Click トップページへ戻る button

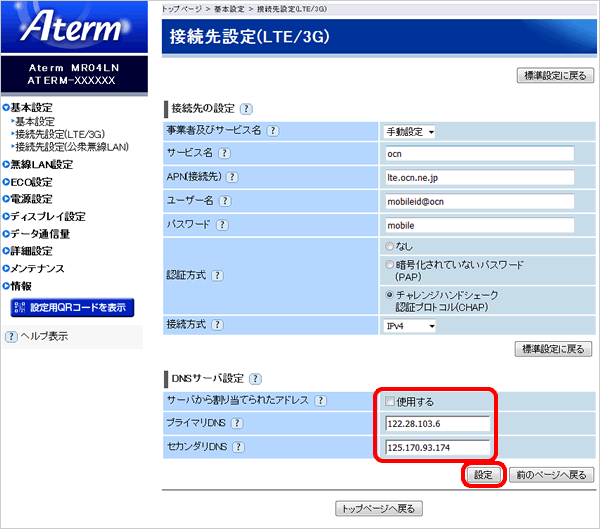(377, 508)
